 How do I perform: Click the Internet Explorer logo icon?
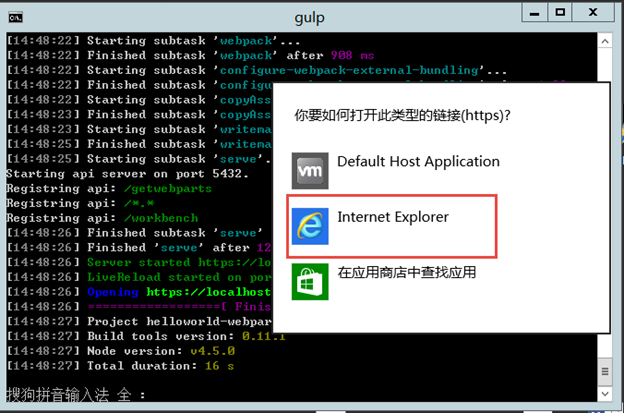310,226
